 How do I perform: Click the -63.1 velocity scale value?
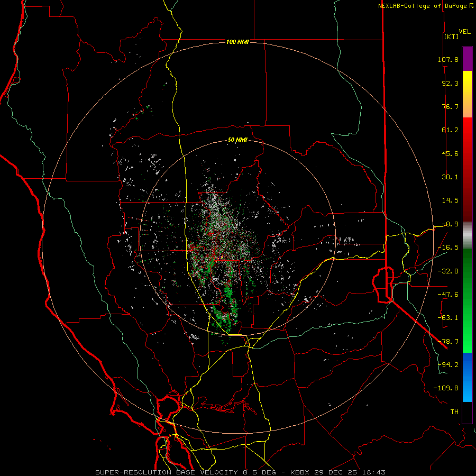point(448,318)
